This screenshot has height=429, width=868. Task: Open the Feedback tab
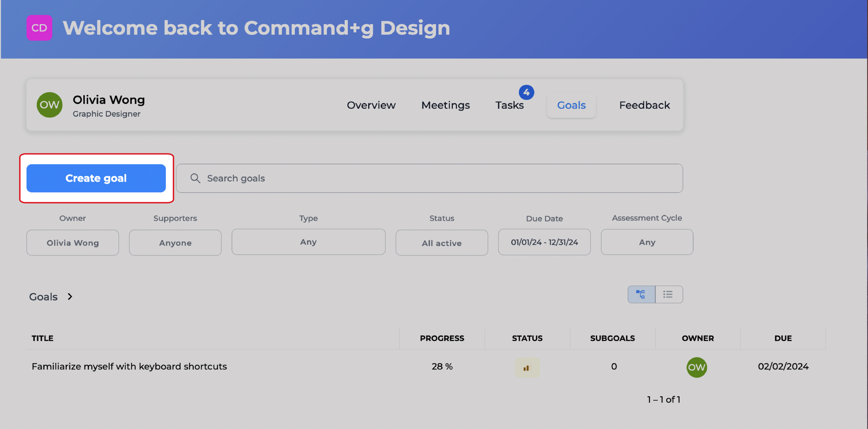pos(644,105)
